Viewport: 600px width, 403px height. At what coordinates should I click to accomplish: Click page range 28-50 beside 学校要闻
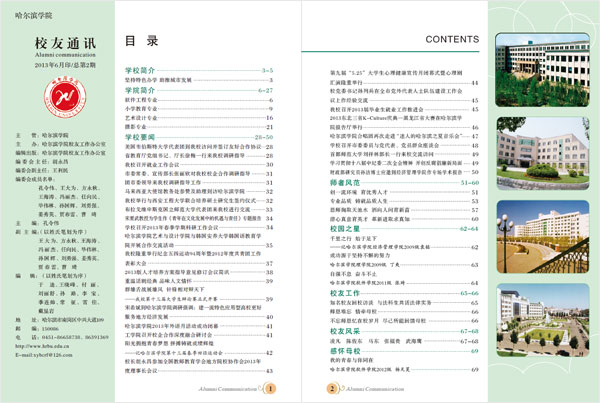[264, 137]
